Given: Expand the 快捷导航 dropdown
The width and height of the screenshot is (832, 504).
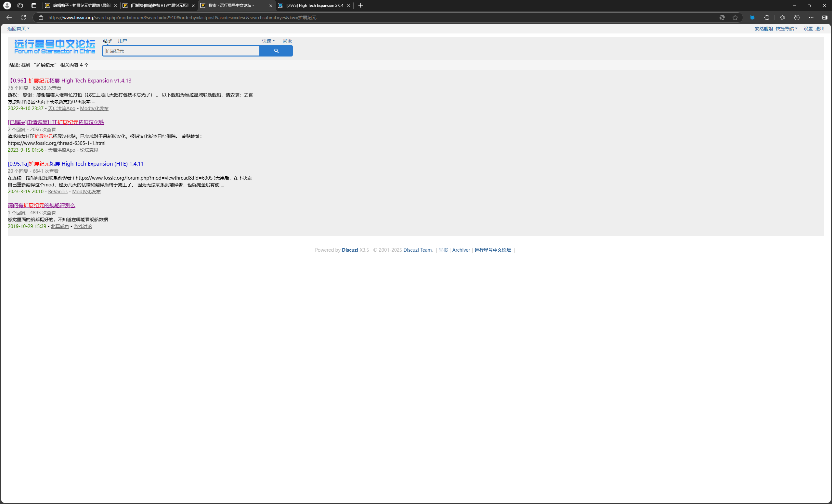Looking at the screenshot, I should pyautogui.click(x=786, y=29).
